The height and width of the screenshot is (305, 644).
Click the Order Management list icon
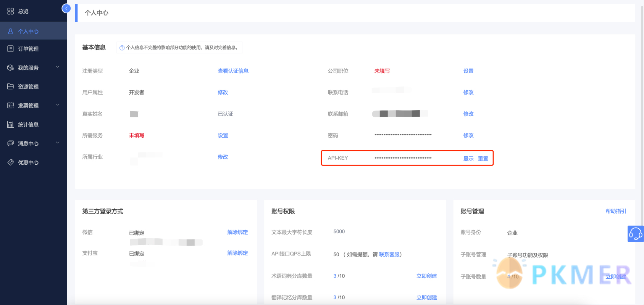10,49
